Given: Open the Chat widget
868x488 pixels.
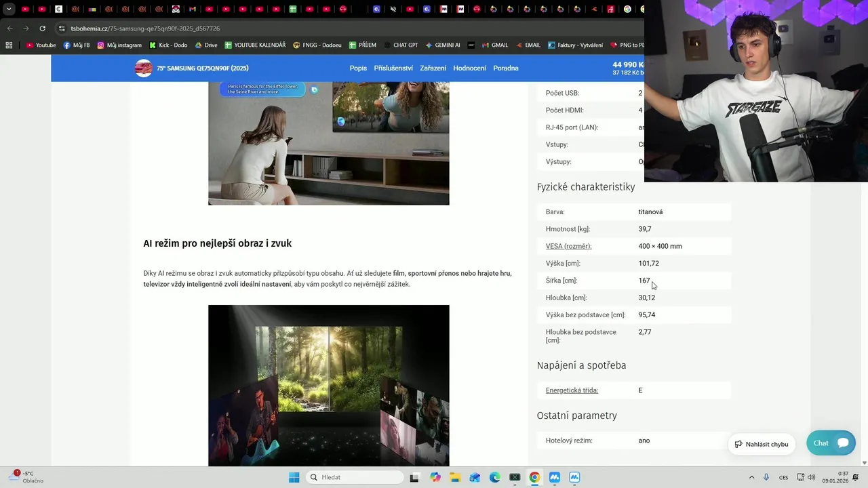Looking at the screenshot, I should [x=831, y=443].
